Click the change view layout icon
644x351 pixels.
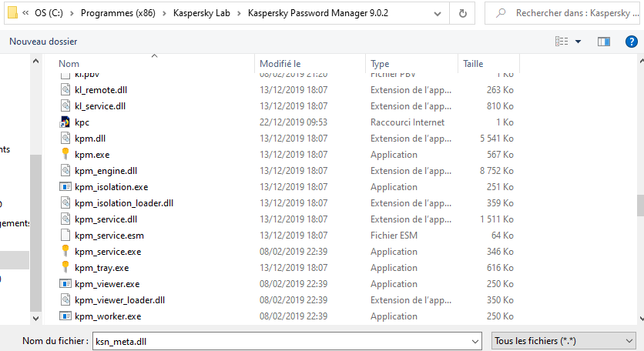[562, 41]
